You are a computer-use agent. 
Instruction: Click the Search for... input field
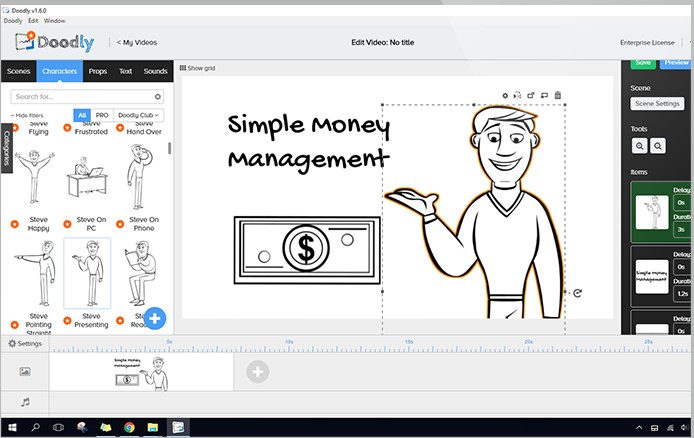pyautogui.click(x=87, y=96)
